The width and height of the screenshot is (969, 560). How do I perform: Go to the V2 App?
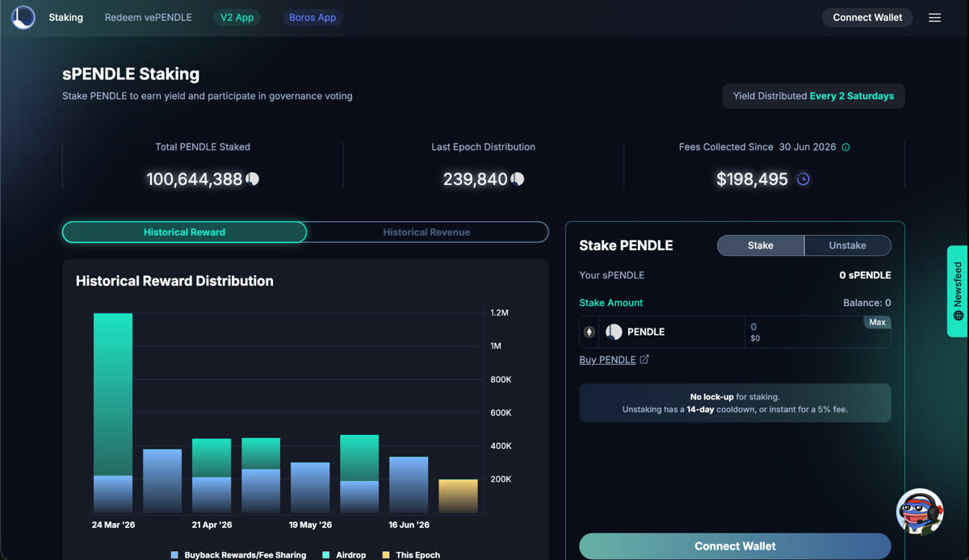pyautogui.click(x=237, y=17)
